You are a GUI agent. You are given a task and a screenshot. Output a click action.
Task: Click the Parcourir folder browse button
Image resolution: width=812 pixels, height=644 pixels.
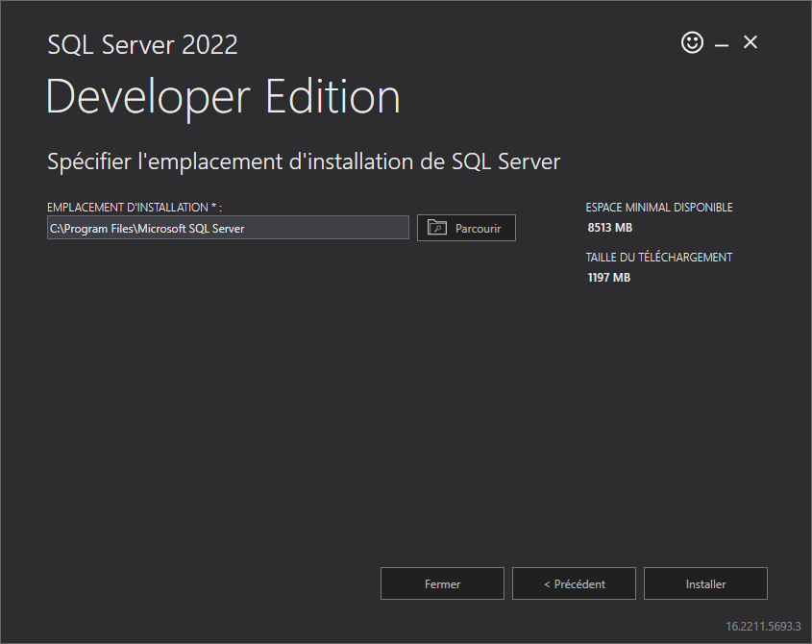tap(466, 228)
